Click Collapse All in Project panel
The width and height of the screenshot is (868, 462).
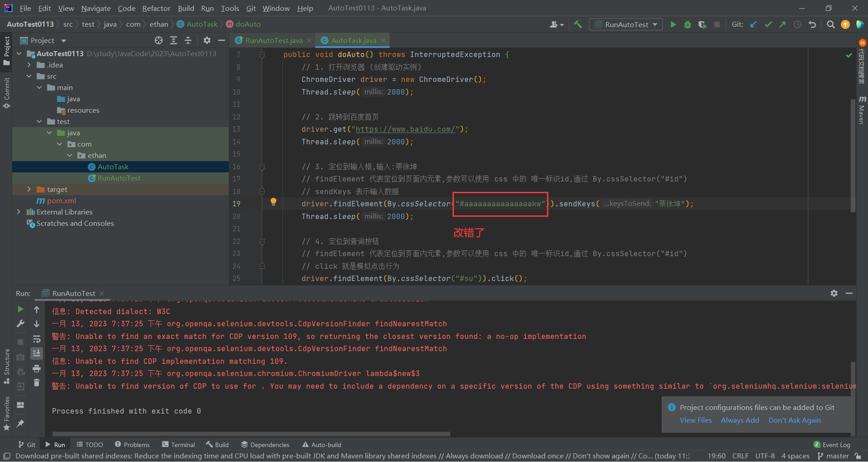pos(188,40)
